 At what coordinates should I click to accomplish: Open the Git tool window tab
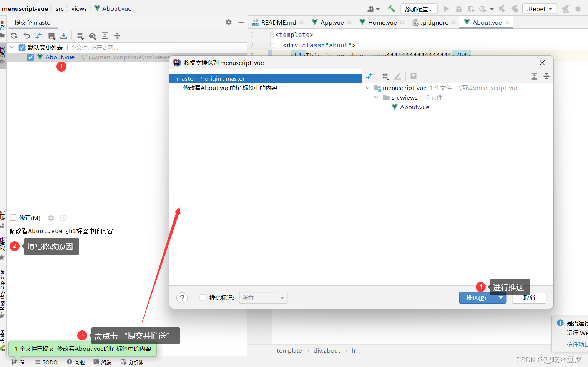[19, 362]
